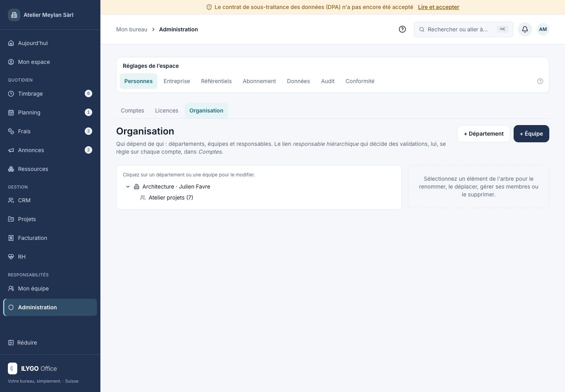Click the Ressources icon in sidebar

(11, 169)
